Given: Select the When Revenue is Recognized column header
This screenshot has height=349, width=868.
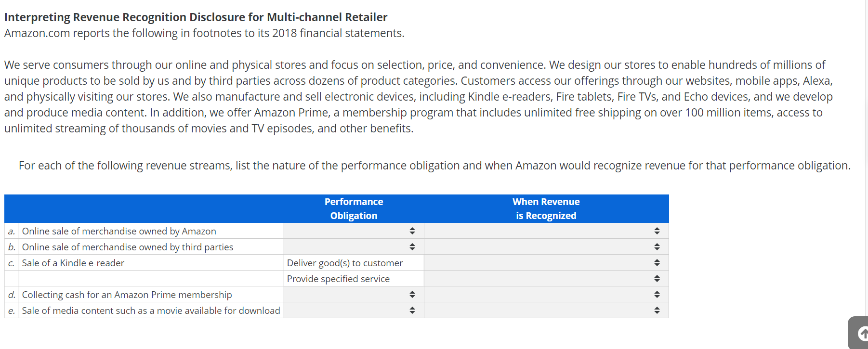Looking at the screenshot, I should click(546, 208).
